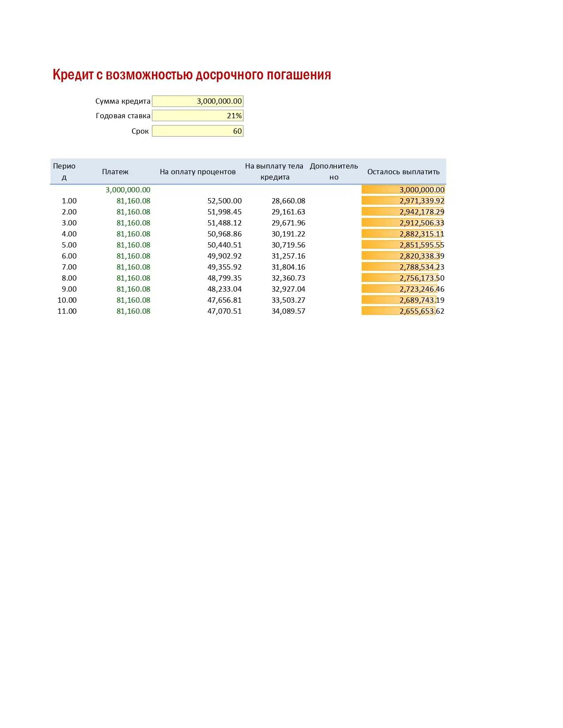563x728 pixels.
Task: Select the principal cell 31,804.16
Action: coord(288,267)
